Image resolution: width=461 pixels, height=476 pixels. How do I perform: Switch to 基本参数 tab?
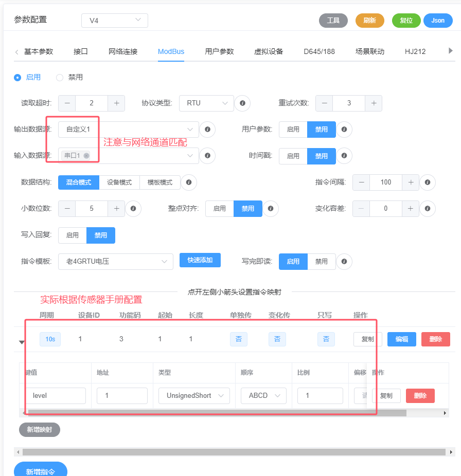(39, 51)
